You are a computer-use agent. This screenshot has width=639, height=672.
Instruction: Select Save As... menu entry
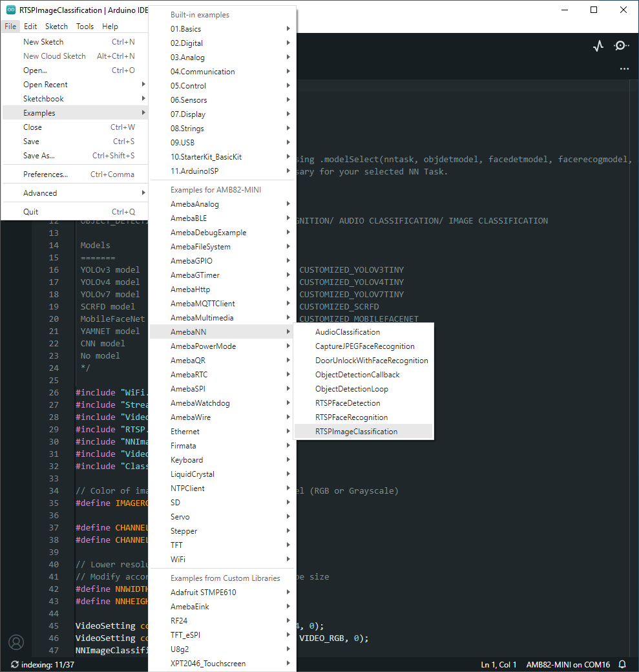coord(75,155)
